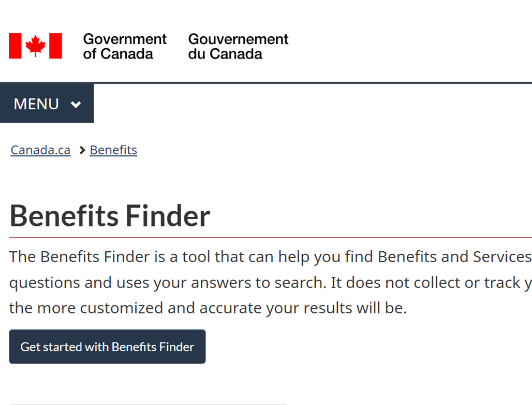Image resolution: width=532 pixels, height=405 pixels.
Task: Click the red maple leaf in the flag
Action: [x=35, y=46]
